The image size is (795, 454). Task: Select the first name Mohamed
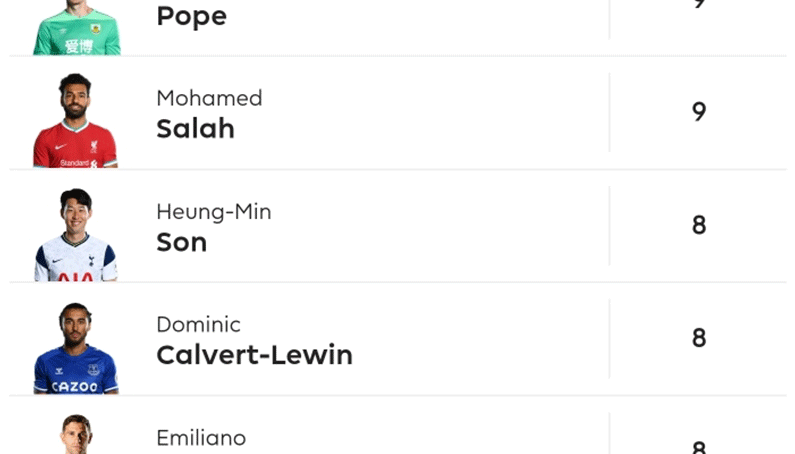(x=209, y=98)
